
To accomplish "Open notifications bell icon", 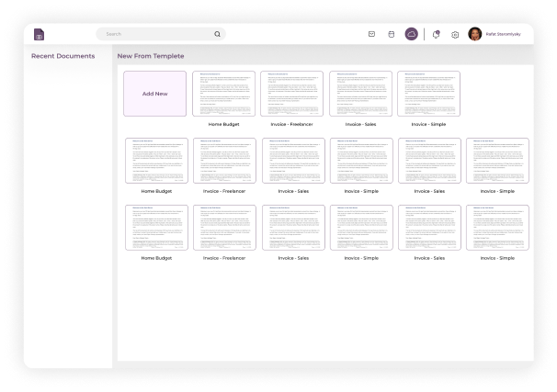I will tap(436, 34).
